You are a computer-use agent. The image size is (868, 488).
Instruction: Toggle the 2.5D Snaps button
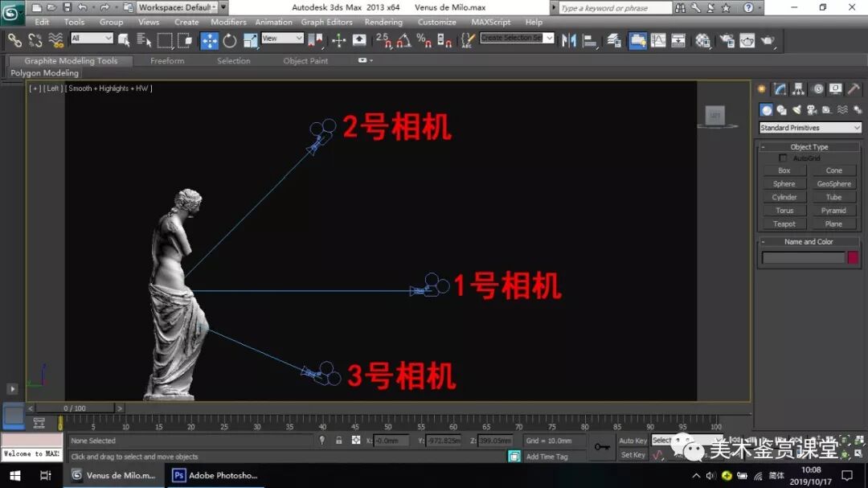(383, 40)
